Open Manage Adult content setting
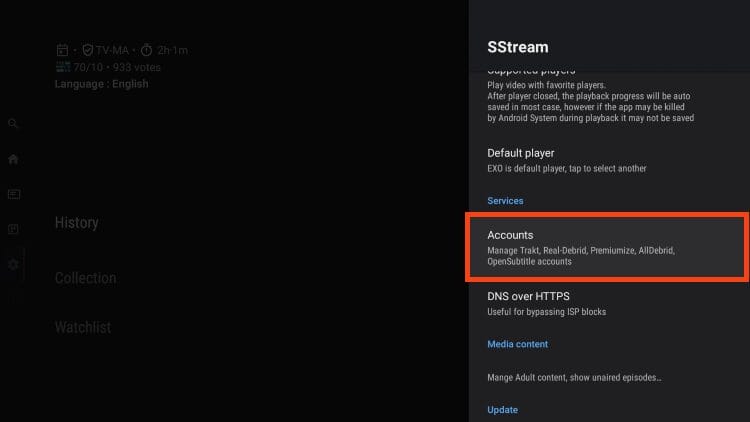Viewport: 750px width, 422px height. (x=607, y=378)
